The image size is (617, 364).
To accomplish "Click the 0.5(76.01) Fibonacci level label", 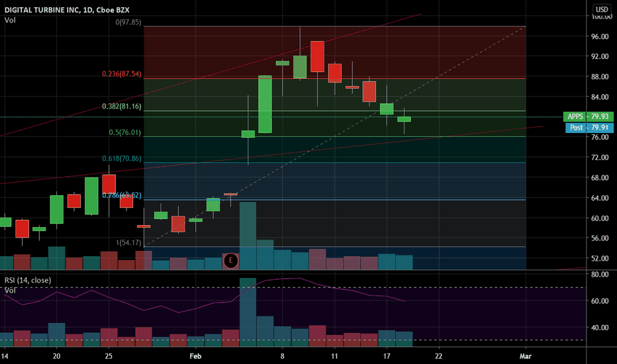I will (124, 132).
